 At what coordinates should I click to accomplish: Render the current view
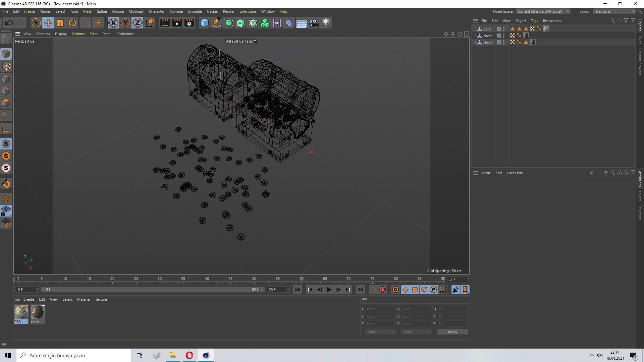point(165,23)
